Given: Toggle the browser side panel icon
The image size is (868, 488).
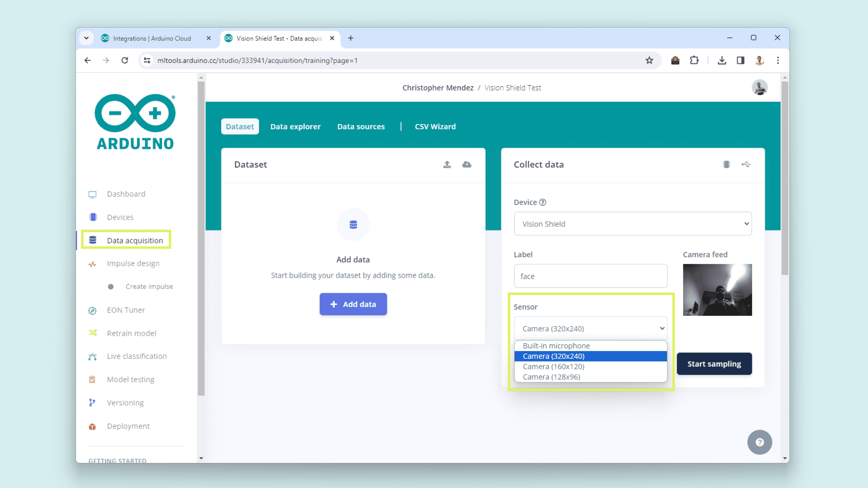Looking at the screenshot, I should 740,60.
